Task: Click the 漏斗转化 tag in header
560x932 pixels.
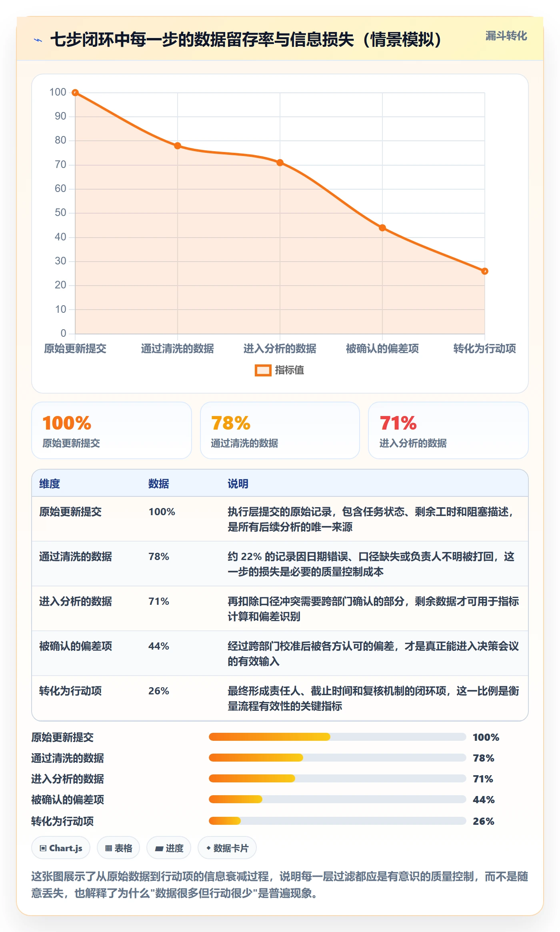Action: [506, 36]
